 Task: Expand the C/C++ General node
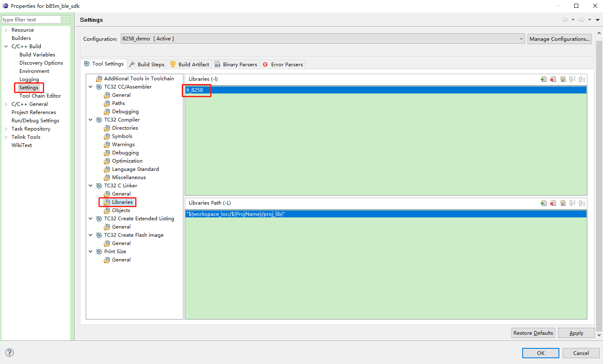(x=6, y=104)
